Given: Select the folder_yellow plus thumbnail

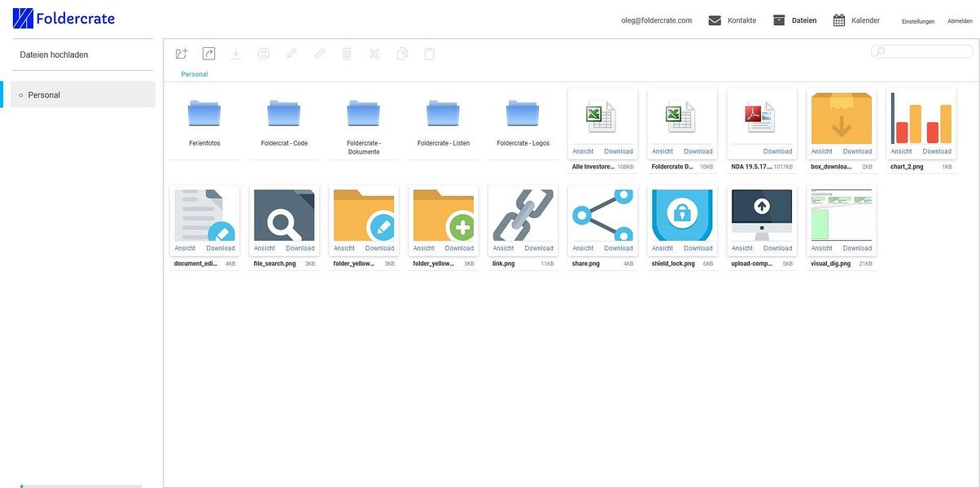Looking at the screenshot, I should click(x=444, y=216).
